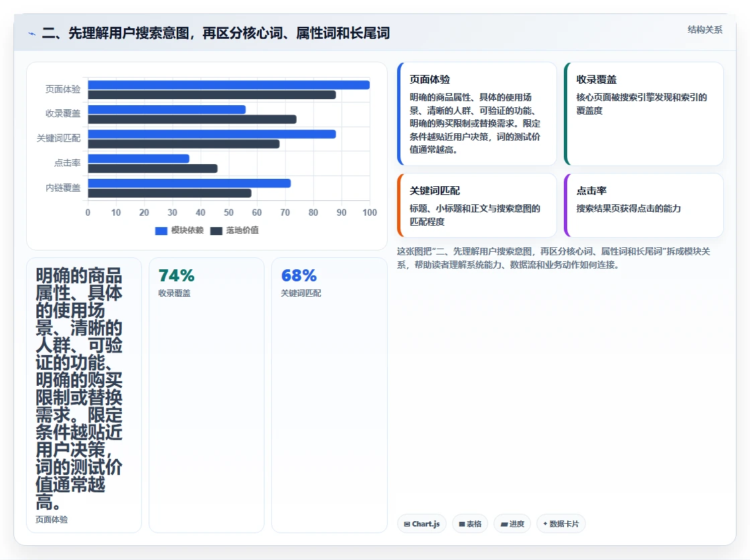The height and width of the screenshot is (560, 750).
Task: Click the 关键词匹配 axis label
Action: pyautogui.click(x=59, y=138)
